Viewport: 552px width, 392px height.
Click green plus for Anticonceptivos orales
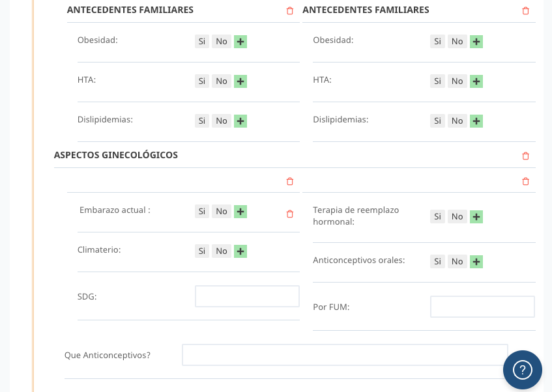476,262
